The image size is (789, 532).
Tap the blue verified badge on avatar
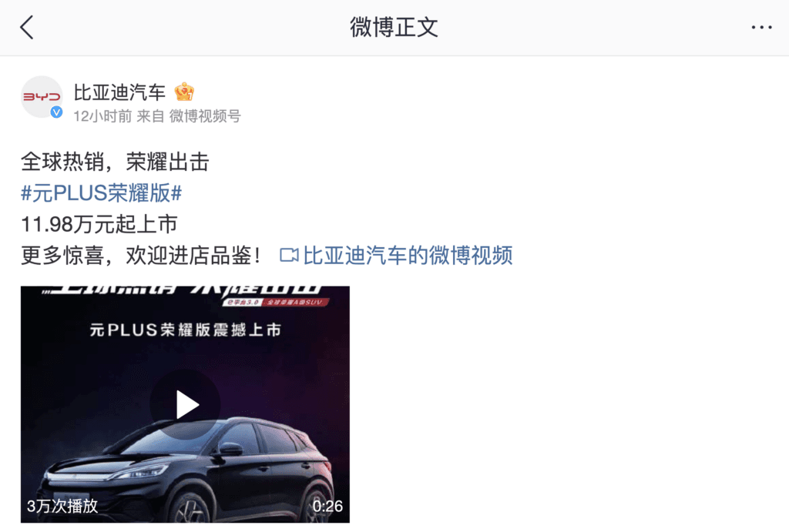[x=56, y=112]
